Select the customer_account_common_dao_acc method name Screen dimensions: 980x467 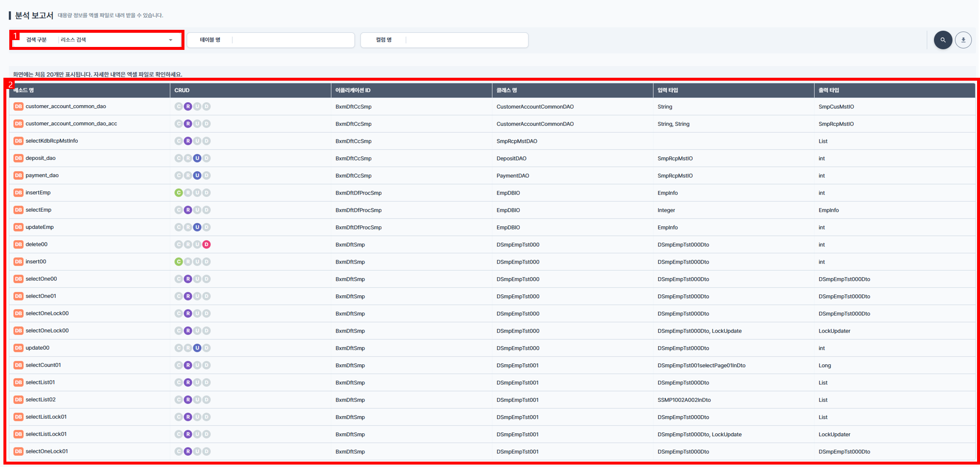(x=71, y=124)
